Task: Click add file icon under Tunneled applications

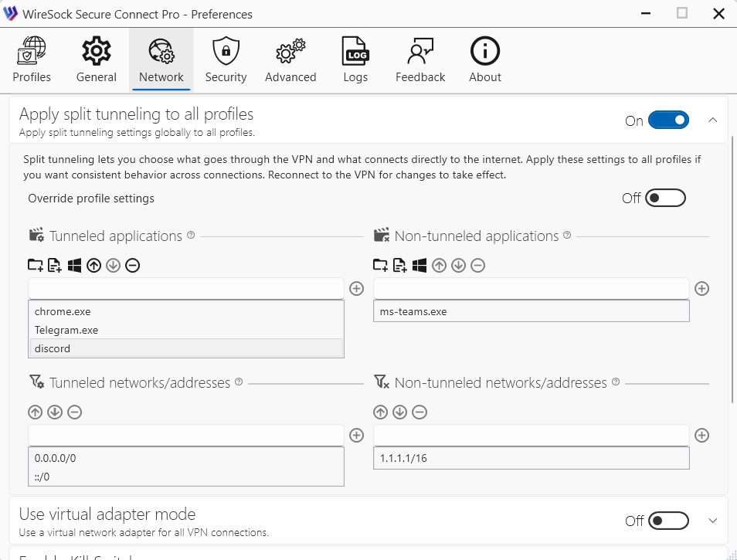Action: pyautogui.click(x=55, y=266)
